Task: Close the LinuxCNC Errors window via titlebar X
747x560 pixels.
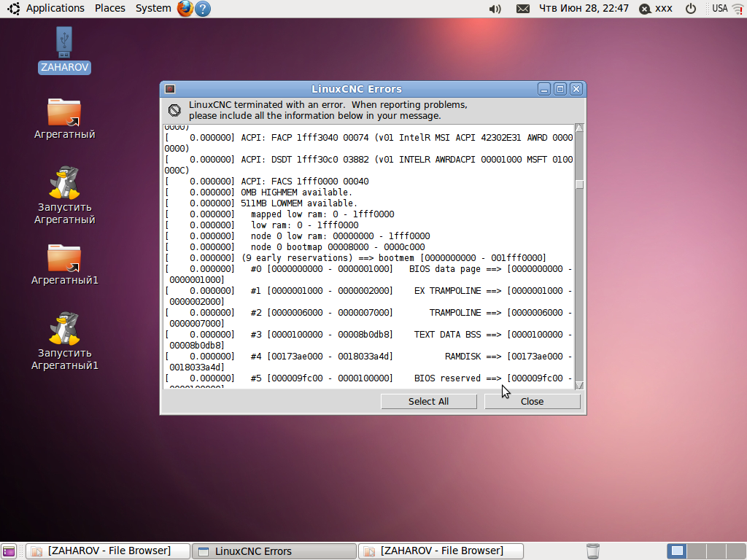Action: [x=576, y=89]
